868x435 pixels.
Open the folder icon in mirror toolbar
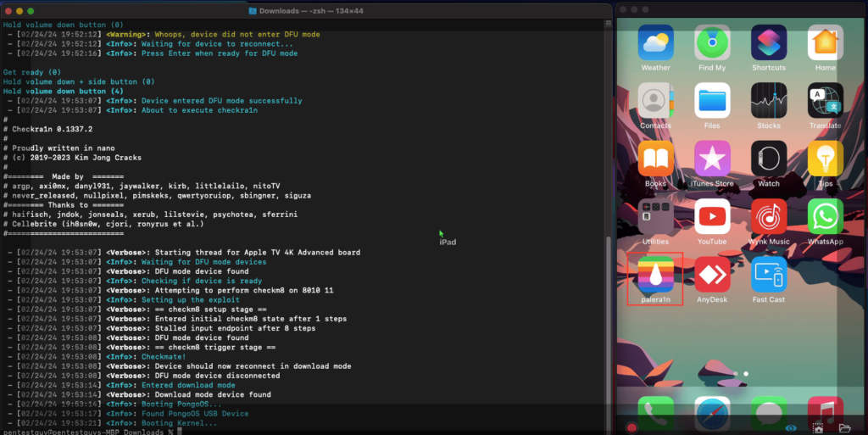click(844, 428)
